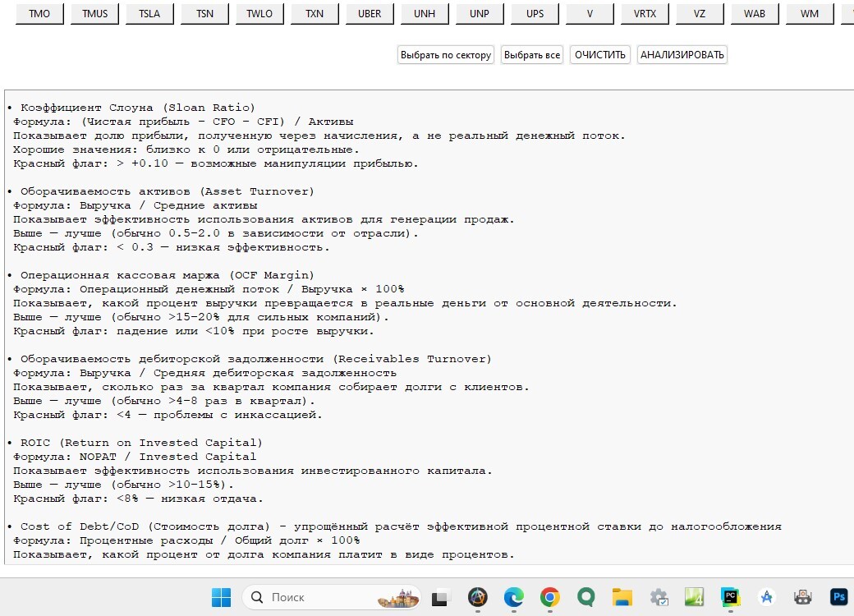The image size is (854, 616).
Task: Open the blue compass 'A' taskbar app
Action: tap(766, 597)
